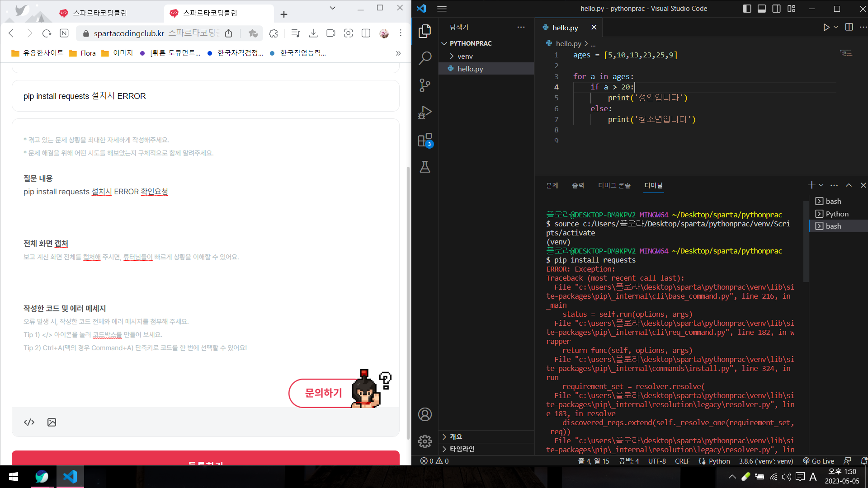Toggle the primary sidebar layout button
This screenshot has width=868, height=488.
point(747,9)
